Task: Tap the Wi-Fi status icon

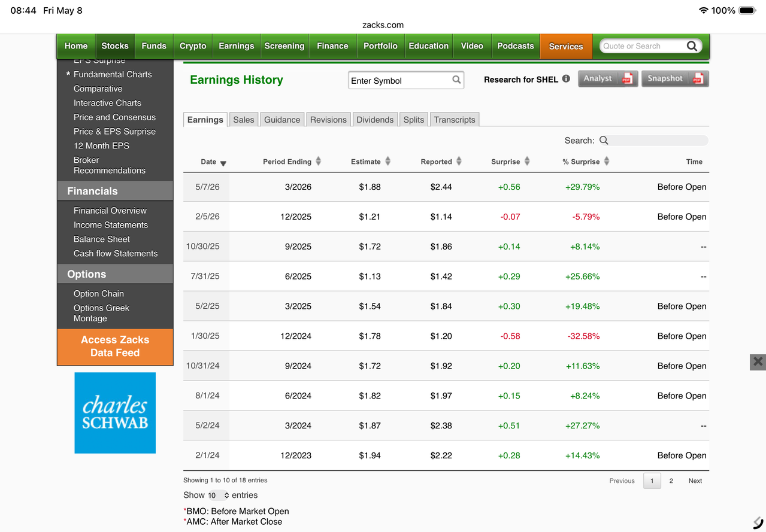Action: pyautogui.click(x=704, y=11)
